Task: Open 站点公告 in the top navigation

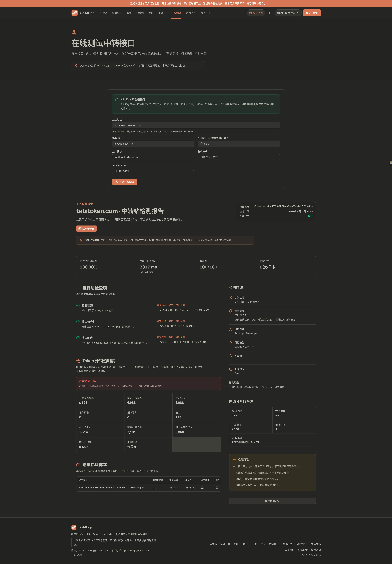Action: pyautogui.click(x=117, y=13)
